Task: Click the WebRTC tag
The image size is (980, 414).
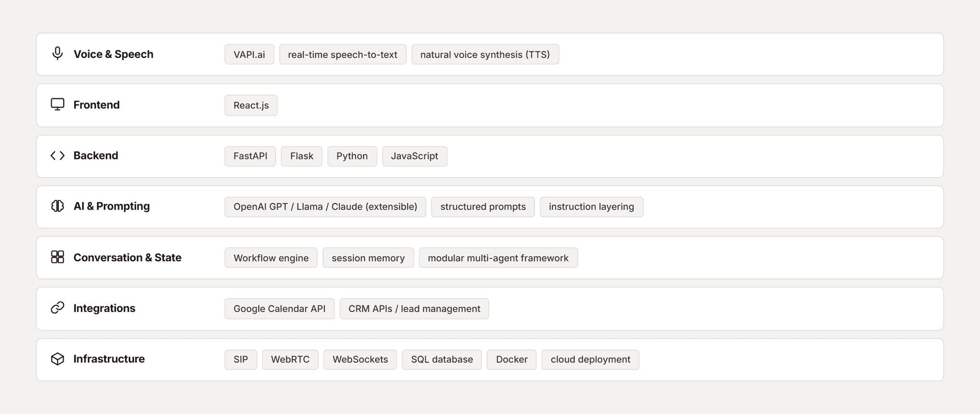Action: coord(290,359)
